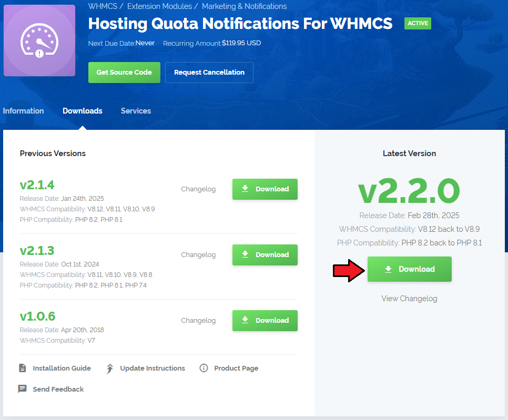Click the ACTIVE status badge
The image size is (508, 420).
[x=418, y=23]
